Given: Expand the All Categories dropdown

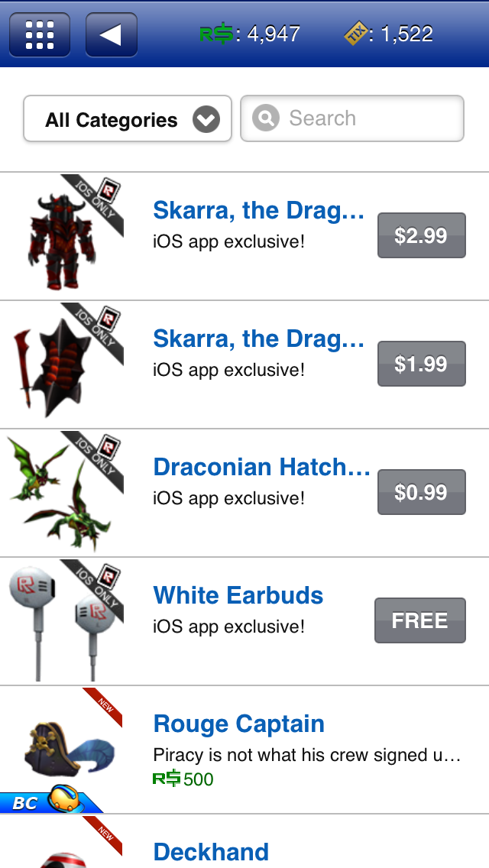Looking at the screenshot, I should 128,118.
